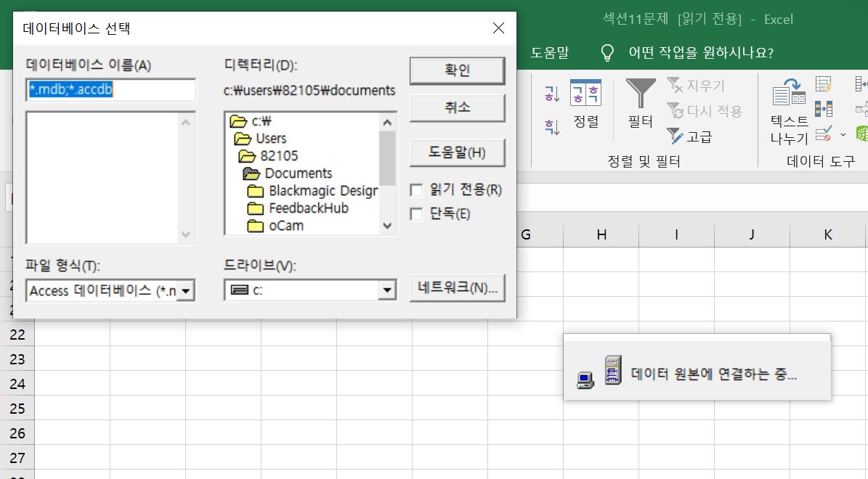Open the 드라이브 drive dropdown
This screenshot has height=479, width=868.
386,291
